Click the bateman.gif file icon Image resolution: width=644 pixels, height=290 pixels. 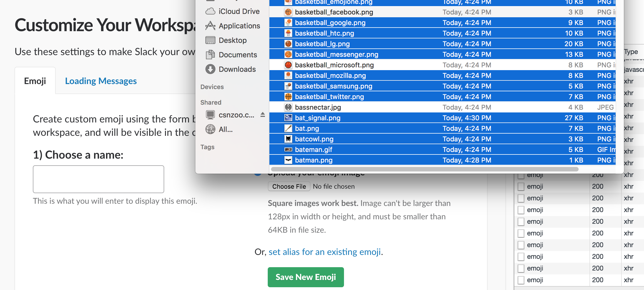pos(288,150)
